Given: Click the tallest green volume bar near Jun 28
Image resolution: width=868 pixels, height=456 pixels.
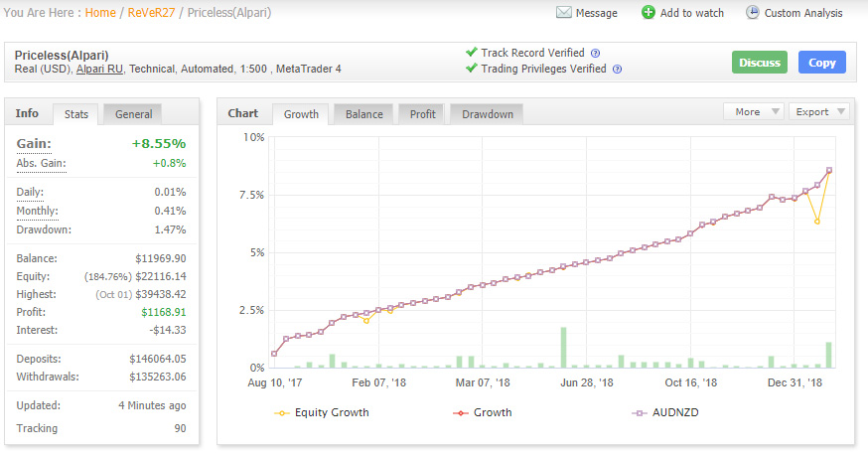Looking at the screenshot, I should coord(563,348).
